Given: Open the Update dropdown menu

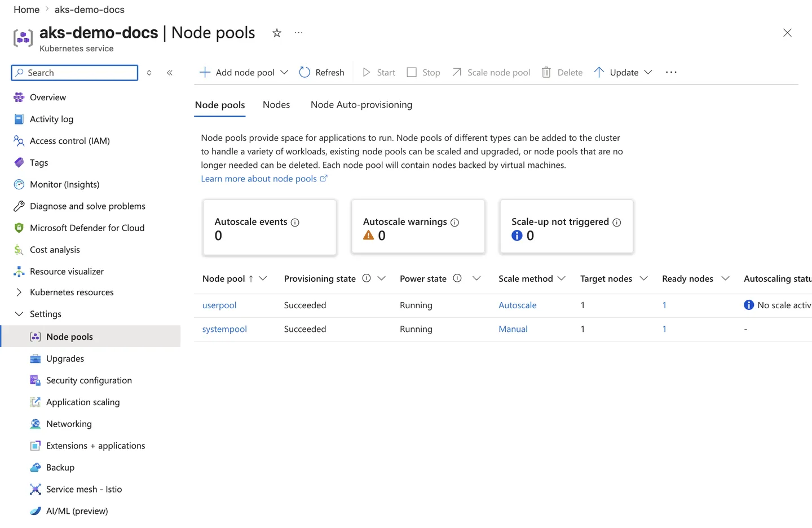Looking at the screenshot, I should 623,72.
